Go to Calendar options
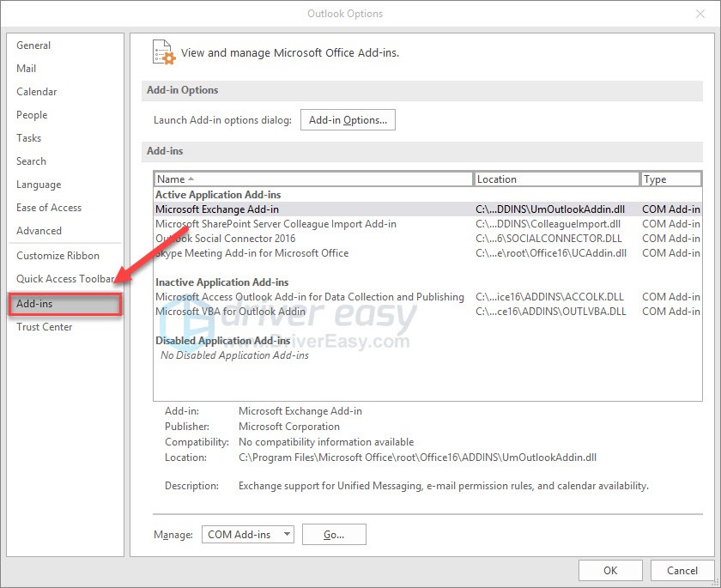721x588 pixels. [37, 92]
